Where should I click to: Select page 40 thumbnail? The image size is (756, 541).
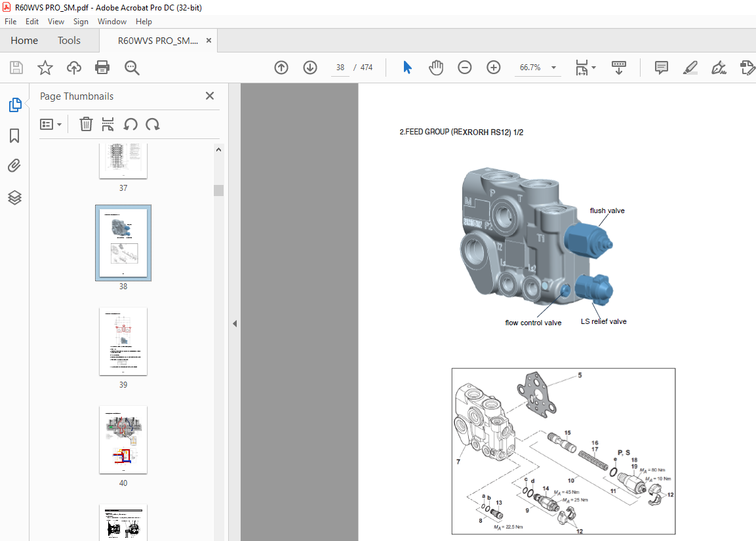(123, 440)
